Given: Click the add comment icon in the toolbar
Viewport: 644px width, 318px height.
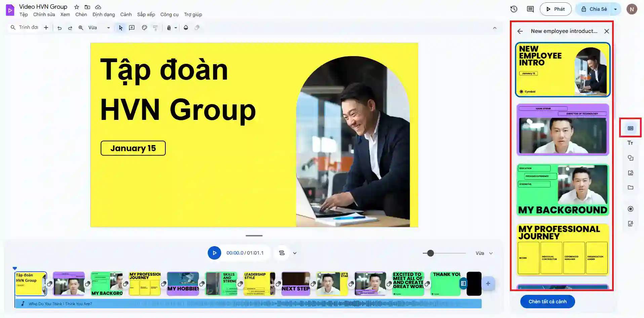Looking at the screenshot, I should click(132, 28).
